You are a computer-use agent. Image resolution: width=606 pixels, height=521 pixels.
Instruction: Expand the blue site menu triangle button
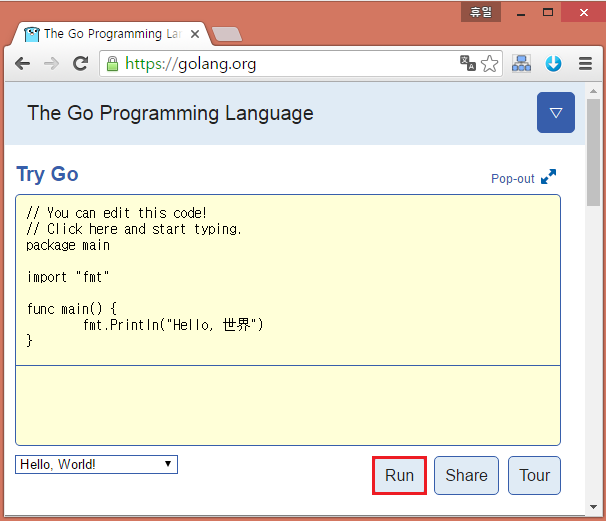pos(555,112)
